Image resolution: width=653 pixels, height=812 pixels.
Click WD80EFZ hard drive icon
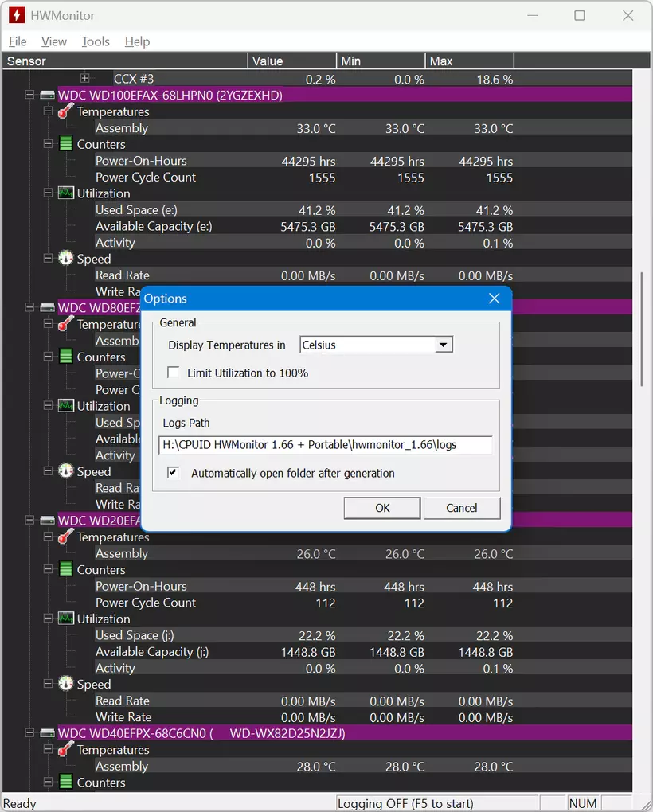pos(48,307)
